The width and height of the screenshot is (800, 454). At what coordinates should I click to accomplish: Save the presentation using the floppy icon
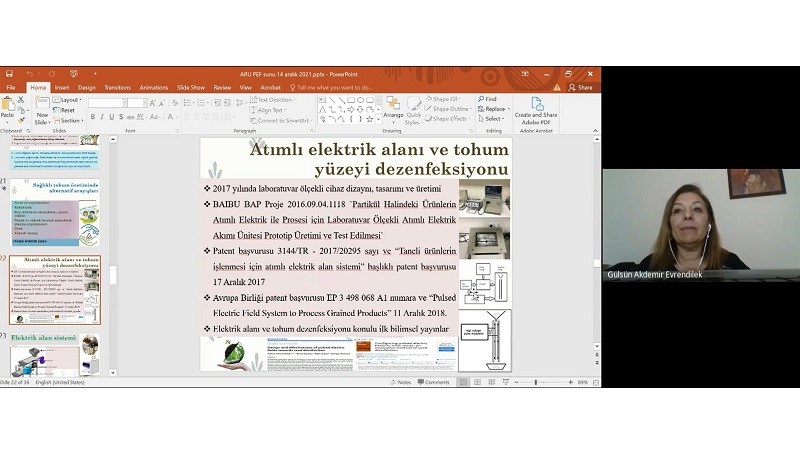9,74
